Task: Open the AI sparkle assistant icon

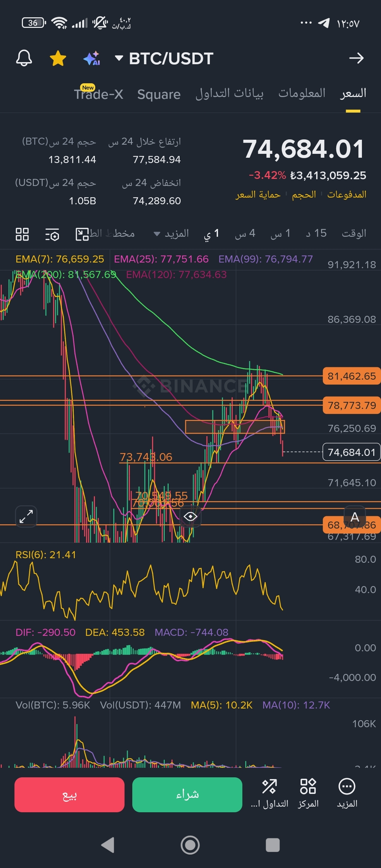Action: pyautogui.click(x=92, y=58)
